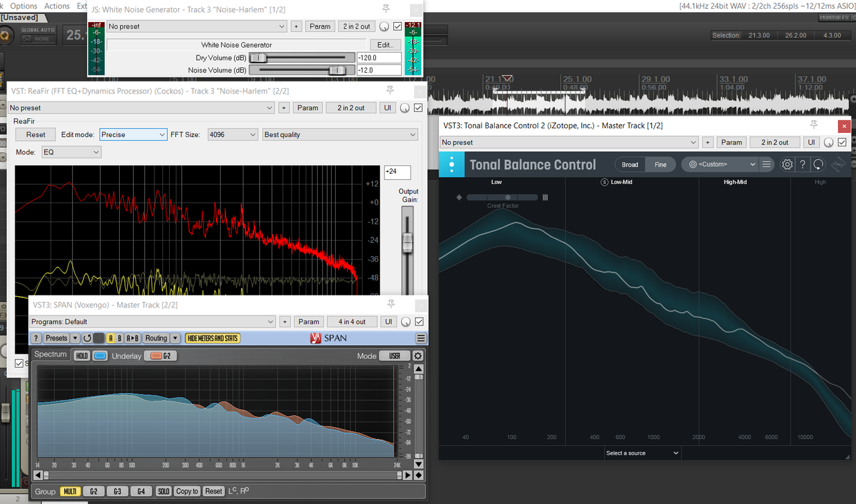
Task: Click the Noise Volume value field
Action: 379,70
